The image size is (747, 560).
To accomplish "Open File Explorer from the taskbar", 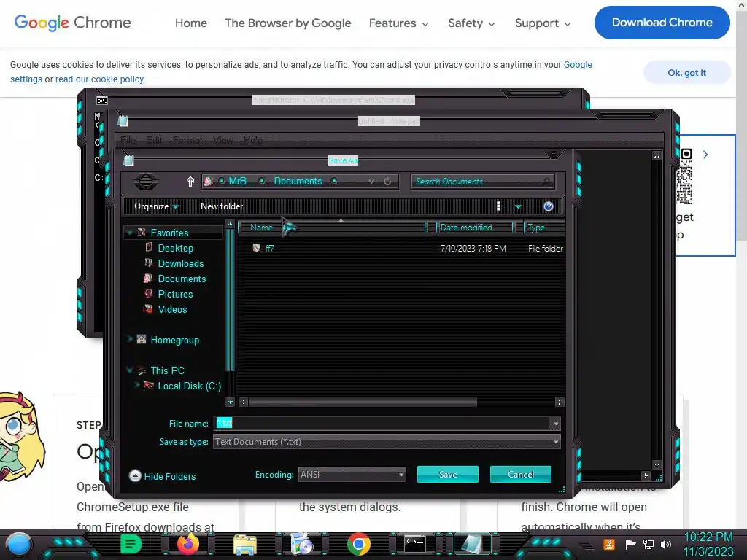I will pos(245,545).
